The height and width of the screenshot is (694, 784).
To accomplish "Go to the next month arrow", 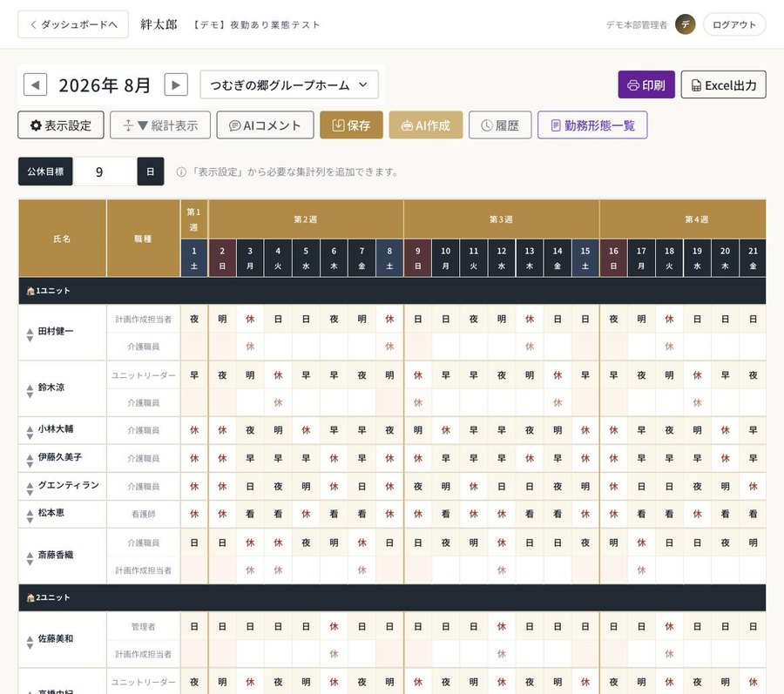I will pos(176,84).
